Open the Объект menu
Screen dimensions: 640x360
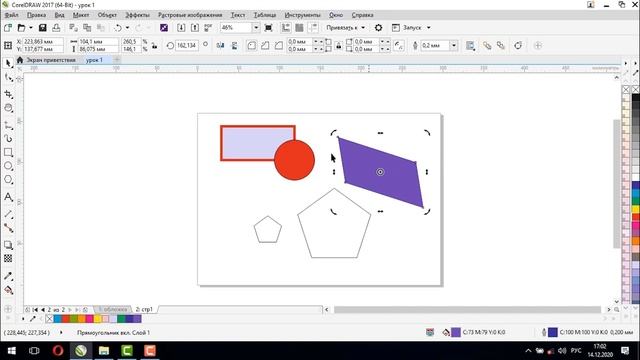click(x=107, y=15)
